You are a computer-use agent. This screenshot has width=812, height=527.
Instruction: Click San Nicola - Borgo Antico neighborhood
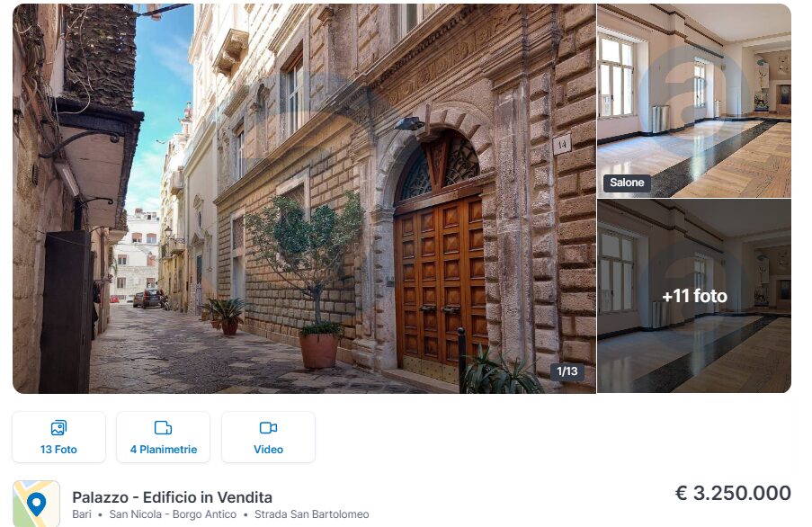coord(173,514)
